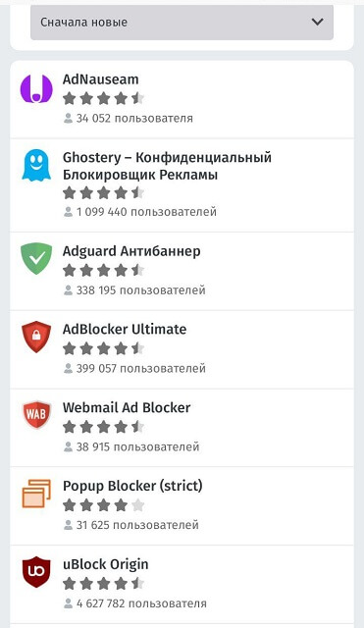Viewport: 364px width, 628px height.
Task: Open the Popup Blocker orange windows icon
Action: [36, 494]
